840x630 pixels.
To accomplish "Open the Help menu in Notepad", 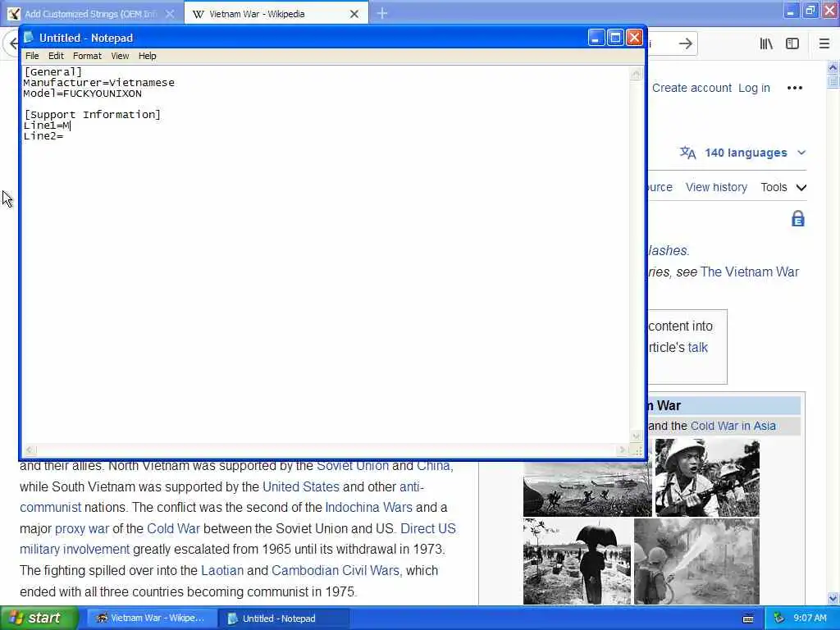I will coord(148,56).
